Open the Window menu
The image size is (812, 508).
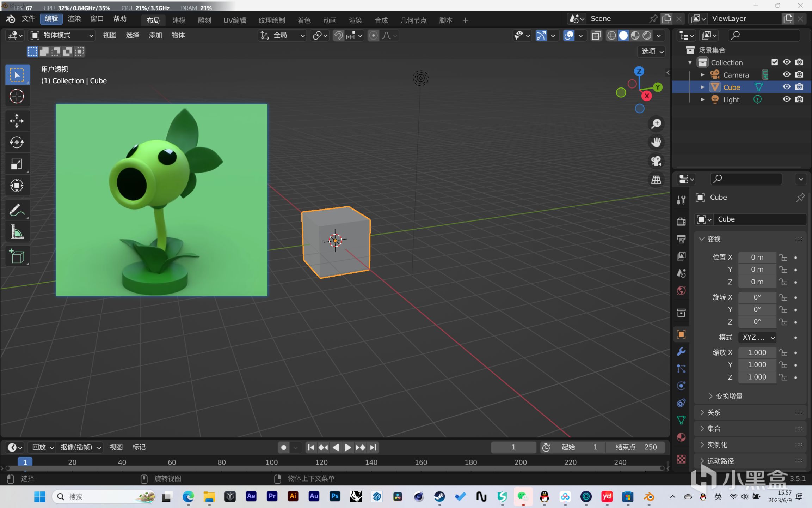(97, 19)
